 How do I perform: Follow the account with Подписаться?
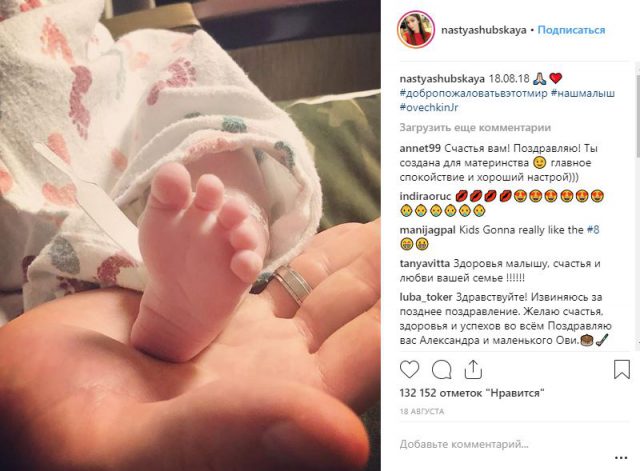[571, 30]
